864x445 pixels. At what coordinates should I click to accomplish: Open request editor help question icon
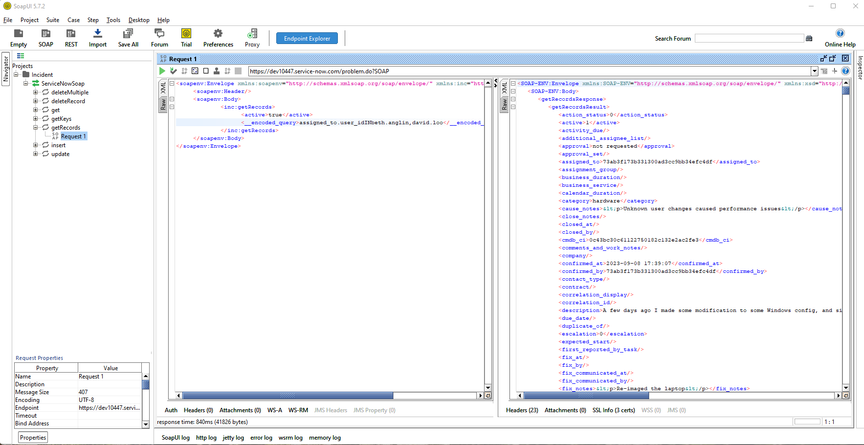click(x=845, y=71)
